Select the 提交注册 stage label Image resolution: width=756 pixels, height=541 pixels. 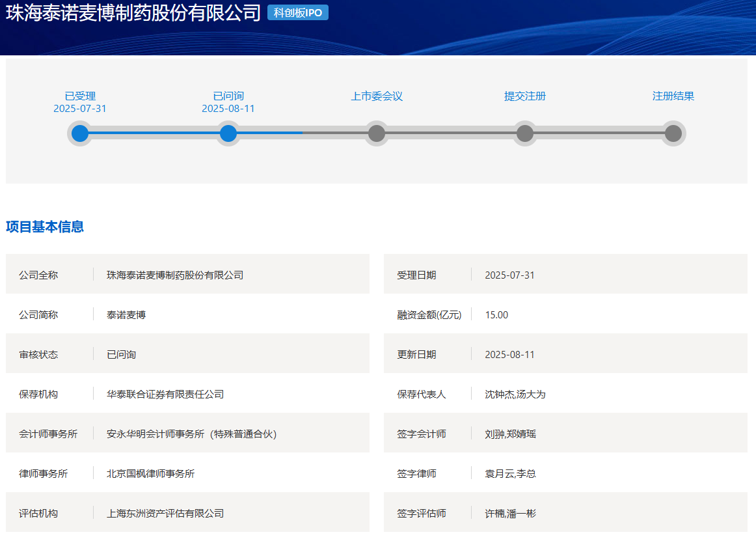pos(525,96)
